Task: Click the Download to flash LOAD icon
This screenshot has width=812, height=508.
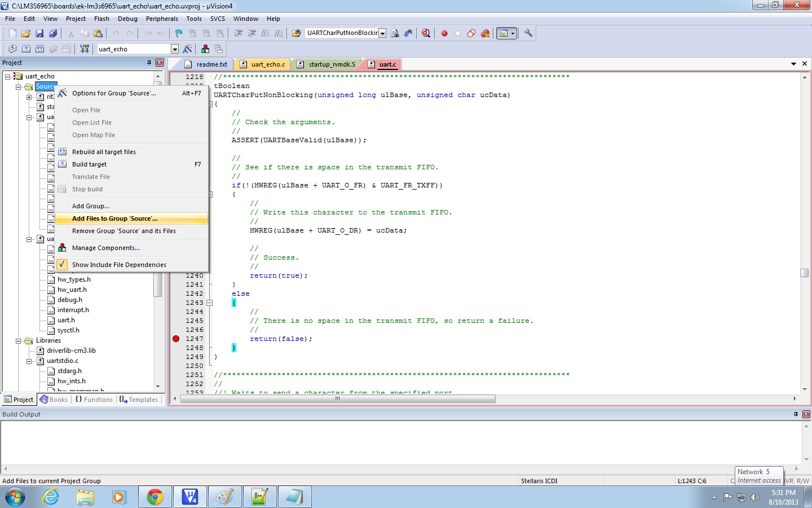Action: [85, 49]
